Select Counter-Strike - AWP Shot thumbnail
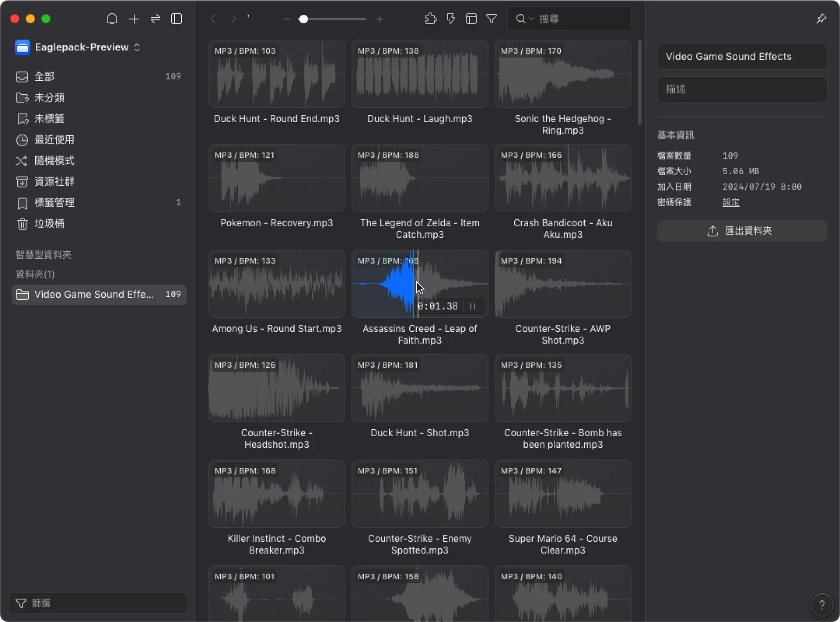 click(x=563, y=284)
